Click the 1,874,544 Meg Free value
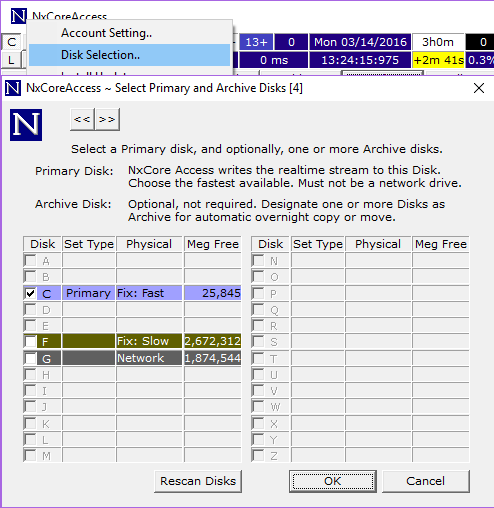The width and height of the screenshot is (494, 508). pyautogui.click(x=213, y=358)
